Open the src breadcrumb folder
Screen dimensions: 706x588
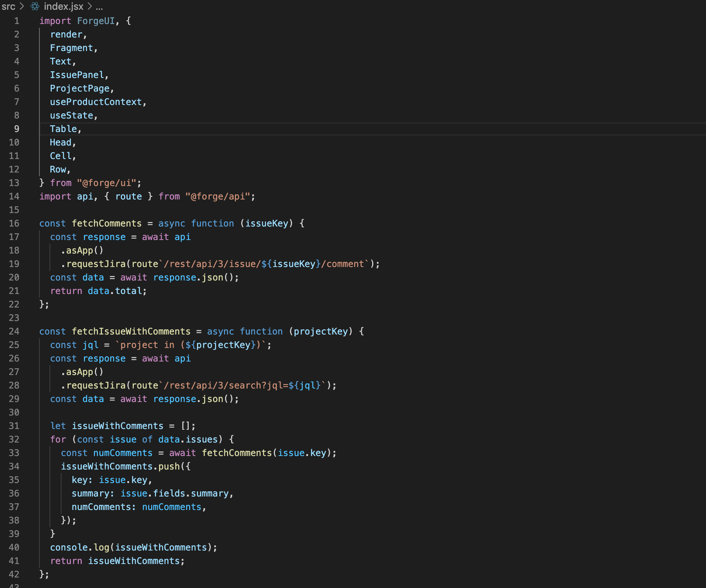(8, 6)
